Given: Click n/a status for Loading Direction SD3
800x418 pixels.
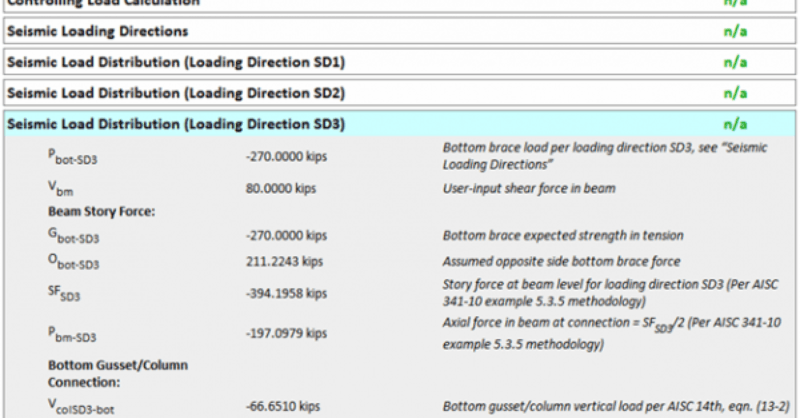Looking at the screenshot, I should tap(736, 124).
